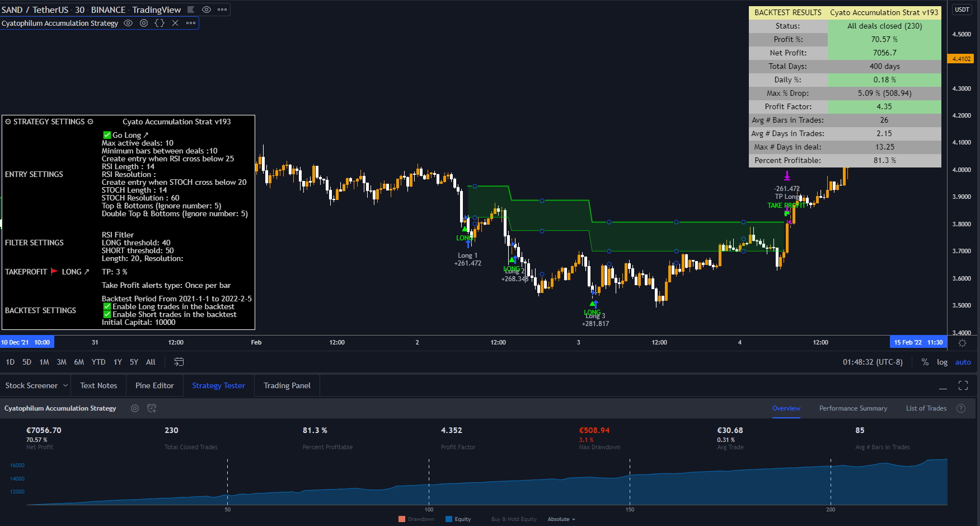Screen dimensions: 980x526
Task: Switch to the Performance Summary tab
Action: click(x=853, y=408)
